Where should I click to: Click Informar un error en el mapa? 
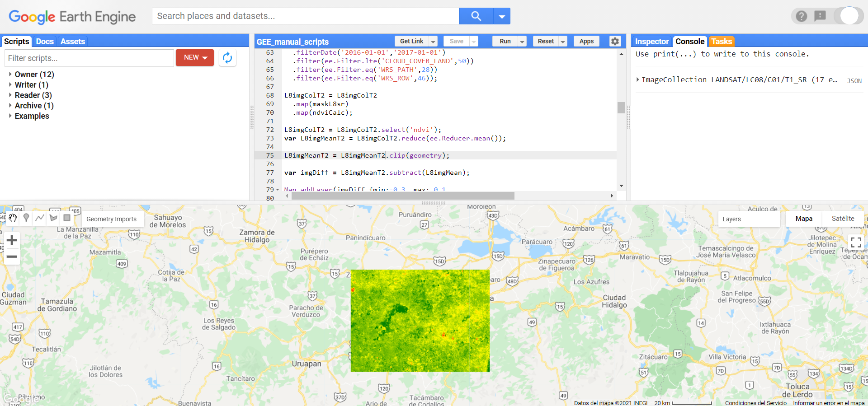tap(829, 403)
